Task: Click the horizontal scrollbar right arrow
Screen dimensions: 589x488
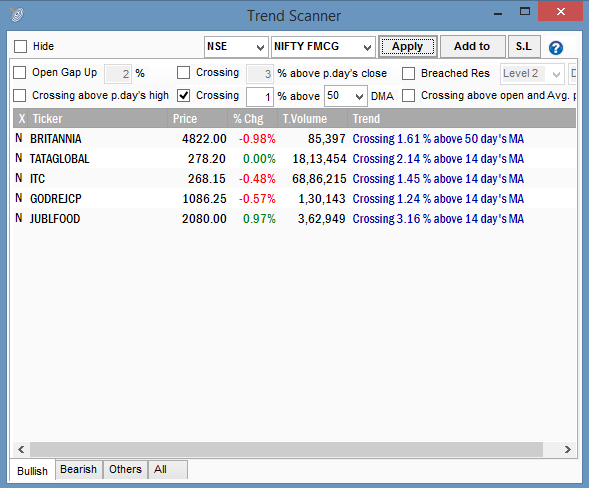Action: 568,449
